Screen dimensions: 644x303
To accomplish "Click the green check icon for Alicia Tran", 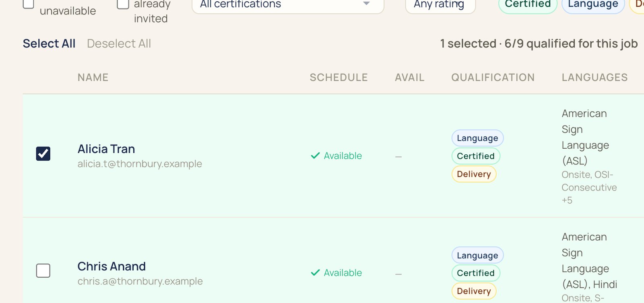I will [x=315, y=156].
